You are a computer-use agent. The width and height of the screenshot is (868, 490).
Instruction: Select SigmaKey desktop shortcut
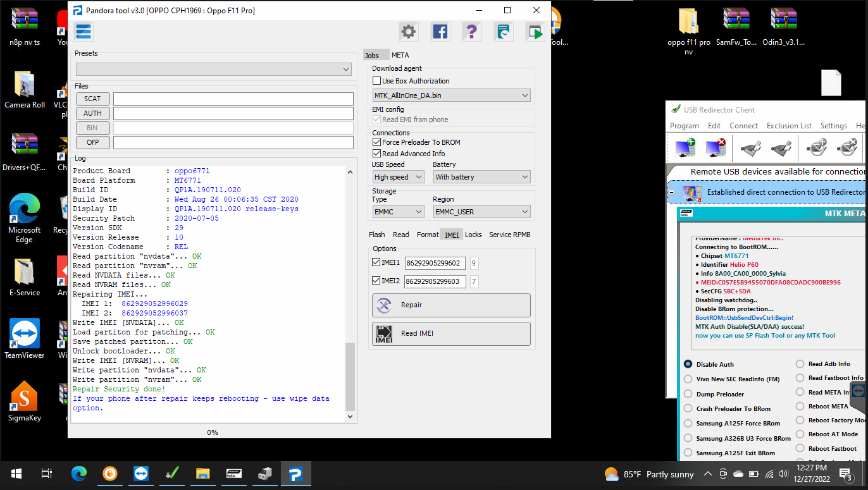pos(25,401)
